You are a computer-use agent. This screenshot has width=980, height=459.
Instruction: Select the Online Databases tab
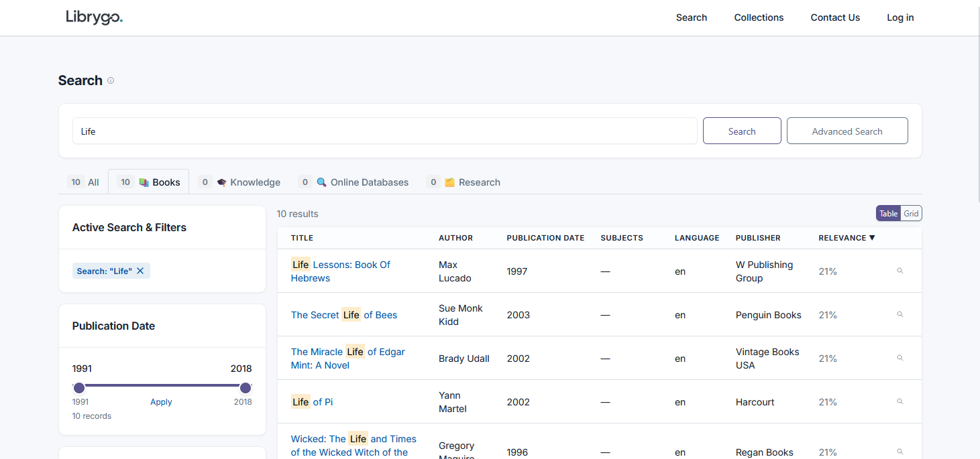(x=353, y=182)
